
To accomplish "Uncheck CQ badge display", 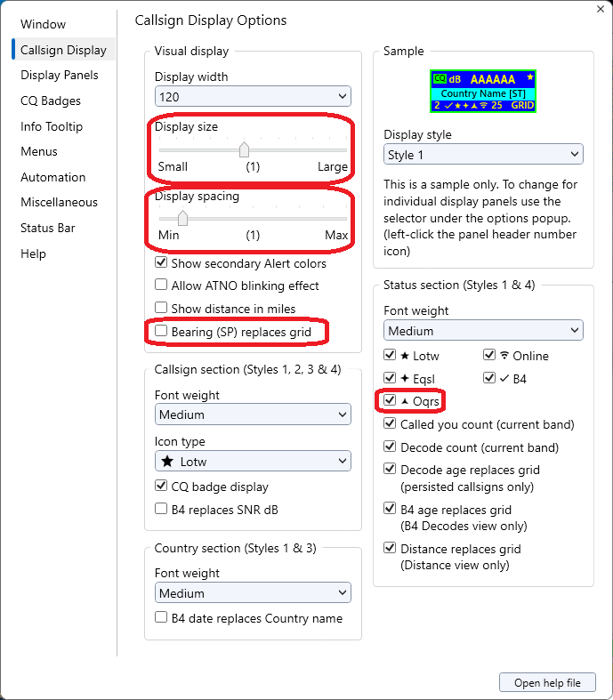I will coord(161,486).
